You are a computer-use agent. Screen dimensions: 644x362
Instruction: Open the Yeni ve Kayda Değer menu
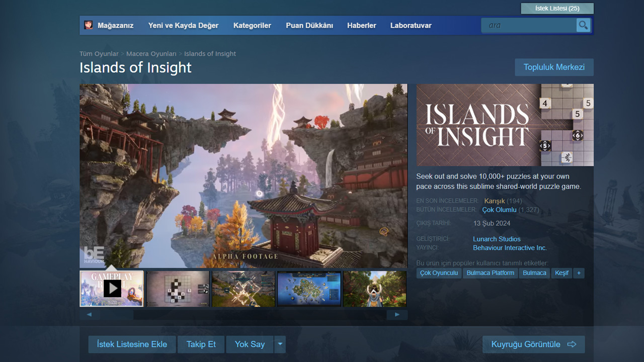point(183,25)
